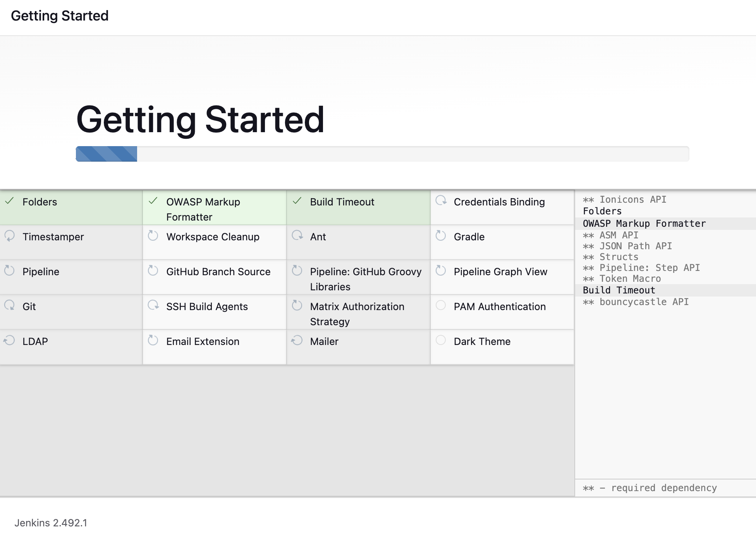Click the Matrix Authorization Strategy label
Viewport: 756px width, 538px height.
coord(357,314)
